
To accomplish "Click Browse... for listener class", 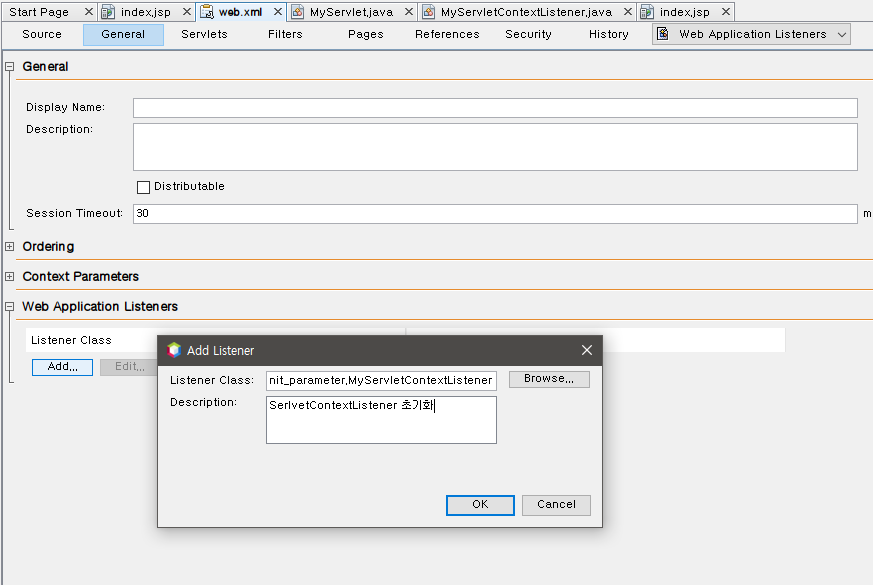I will [549, 379].
